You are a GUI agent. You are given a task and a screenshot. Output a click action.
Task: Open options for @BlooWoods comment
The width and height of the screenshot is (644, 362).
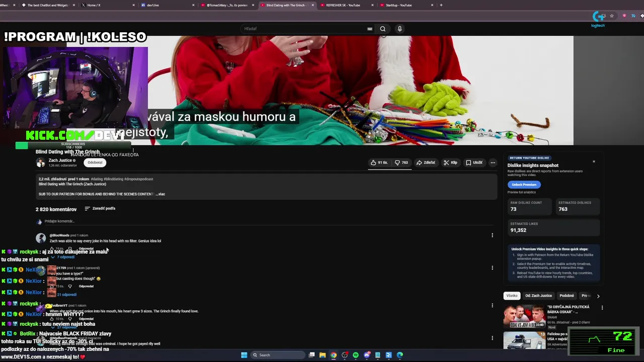tap(492, 235)
